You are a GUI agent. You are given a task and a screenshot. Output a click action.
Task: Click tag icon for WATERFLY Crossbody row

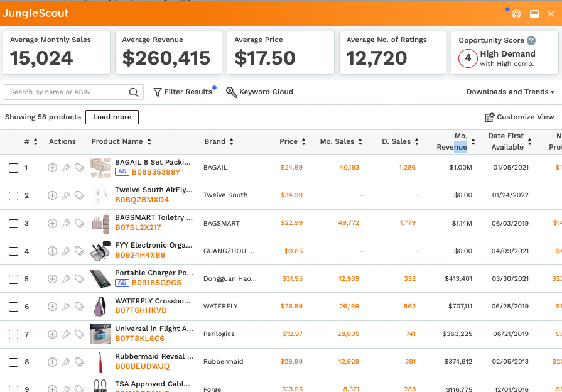coord(79,307)
